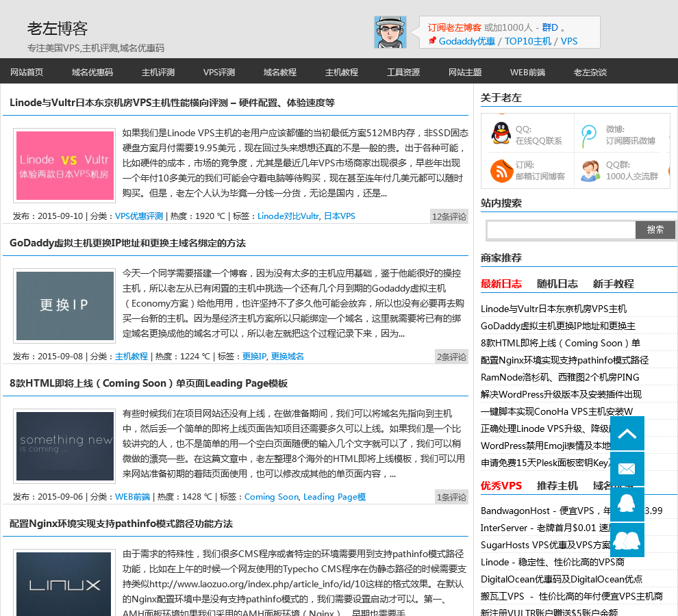
Task: Open the 域名优惠码 navigation item
Action: 92,72
